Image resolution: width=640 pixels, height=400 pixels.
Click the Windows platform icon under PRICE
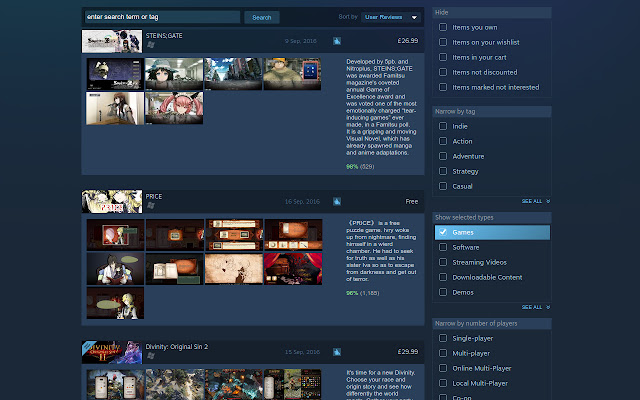click(151, 206)
